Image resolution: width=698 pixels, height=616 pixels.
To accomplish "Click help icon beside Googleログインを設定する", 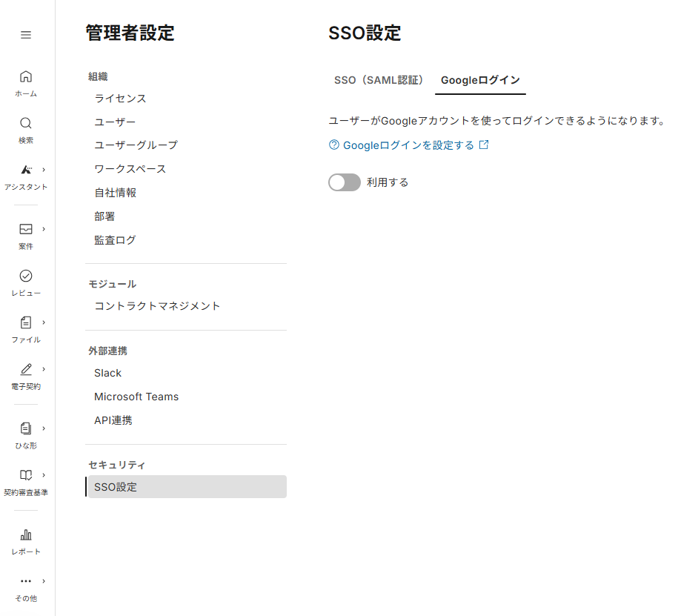I will [334, 145].
